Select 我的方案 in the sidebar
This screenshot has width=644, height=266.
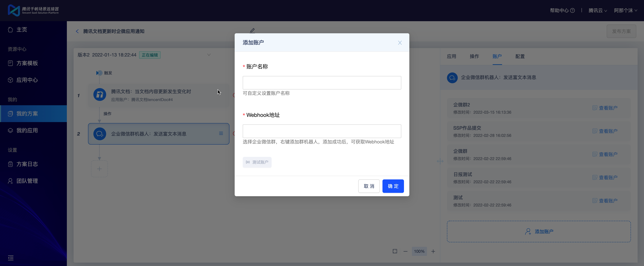tap(33, 114)
